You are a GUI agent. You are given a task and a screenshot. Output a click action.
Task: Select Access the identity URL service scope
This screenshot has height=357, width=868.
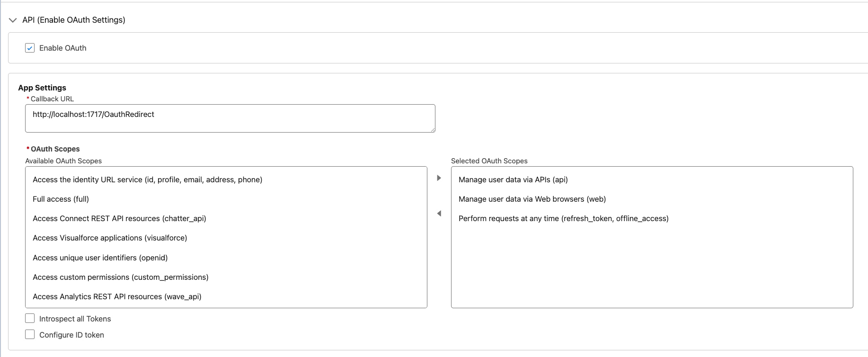coord(147,180)
